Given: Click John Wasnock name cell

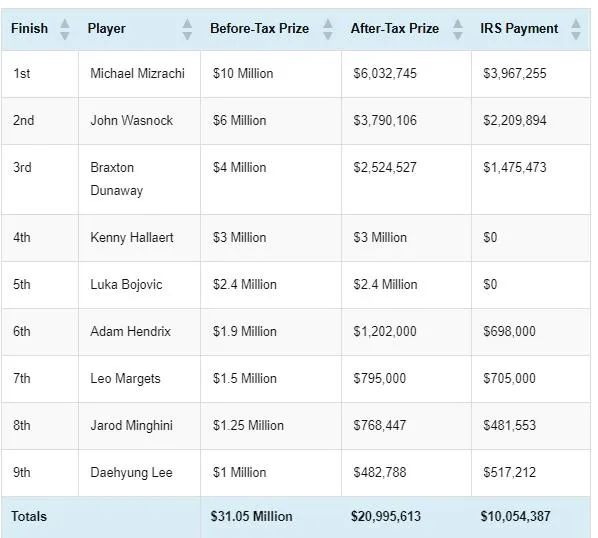Looking at the screenshot, I should (139, 121).
